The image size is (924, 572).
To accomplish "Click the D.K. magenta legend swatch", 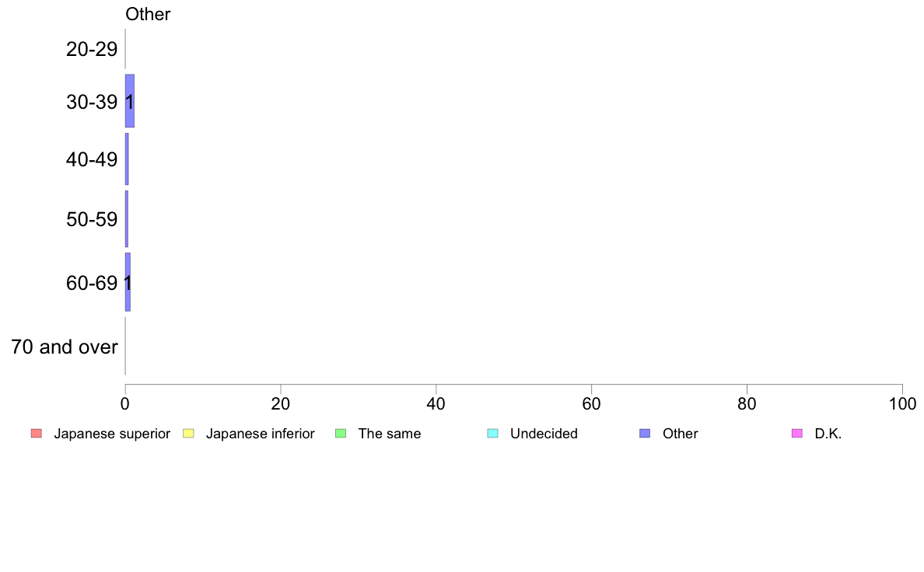I will coord(797,434).
